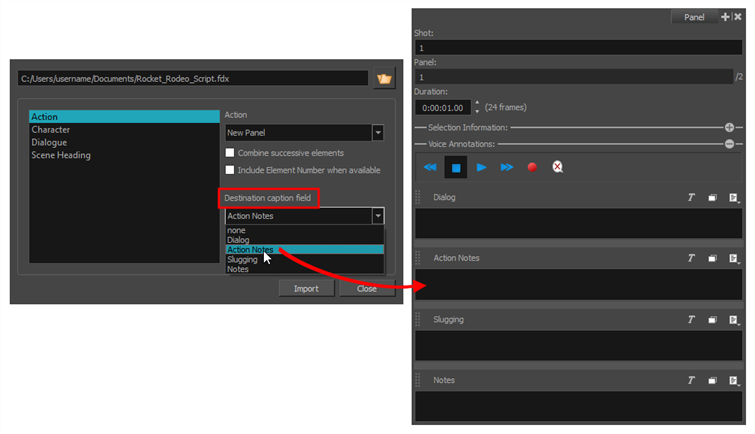
Task: Click the Import button
Action: click(x=306, y=288)
